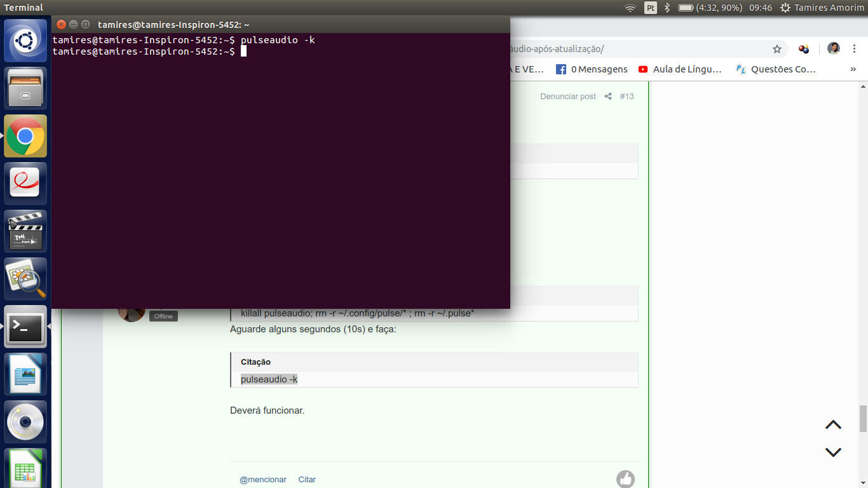
Task: Open the 0 Mensagens Facebook bookmark
Action: point(592,69)
